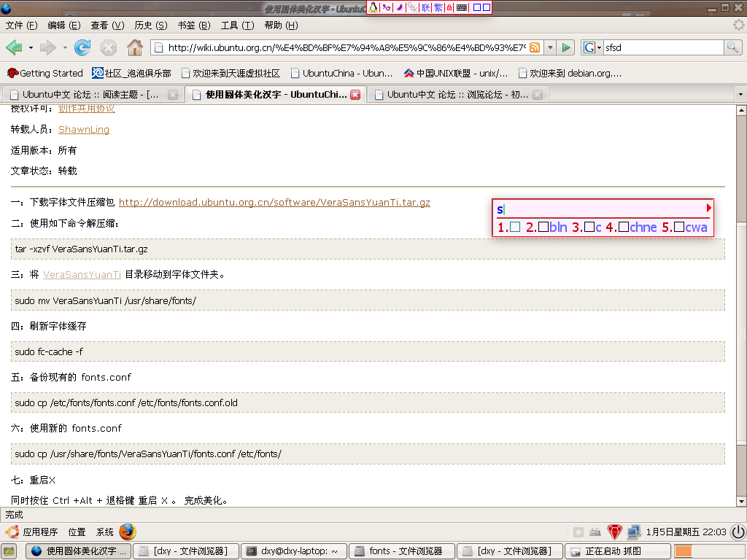Open the network monitor tray icon

click(x=634, y=532)
